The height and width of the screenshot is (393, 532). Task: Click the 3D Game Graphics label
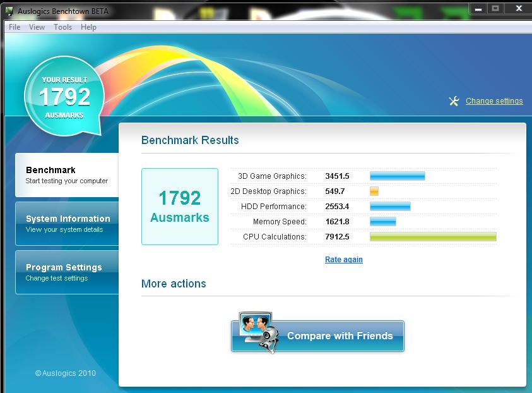pyautogui.click(x=272, y=176)
